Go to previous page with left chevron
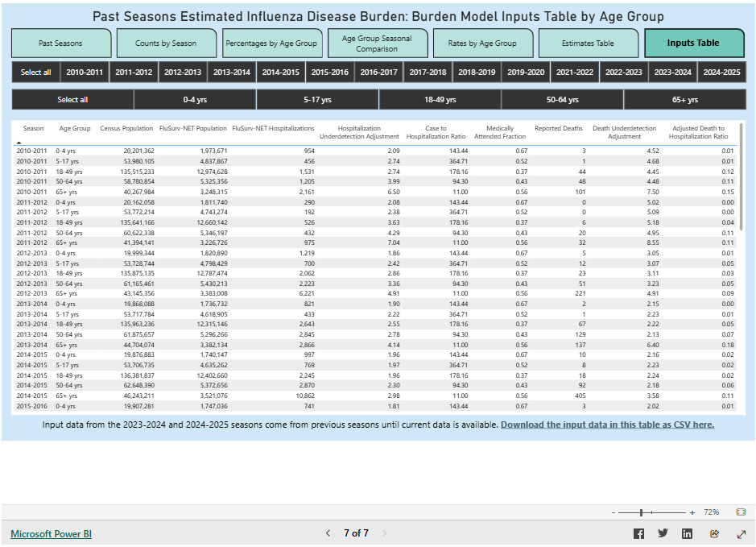Screen dimensions: 756x547 click(328, 533)
